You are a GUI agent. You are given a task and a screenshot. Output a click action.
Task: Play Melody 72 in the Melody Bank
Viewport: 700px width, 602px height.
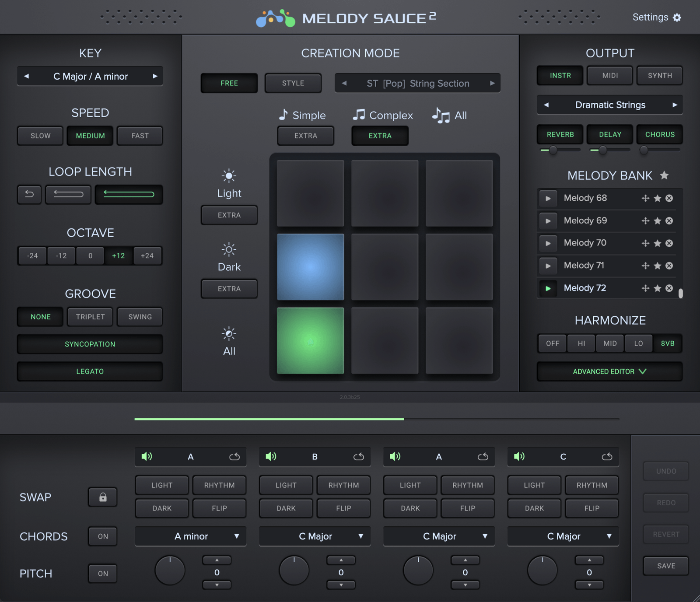pyautogui.click(x=548, y=288)
